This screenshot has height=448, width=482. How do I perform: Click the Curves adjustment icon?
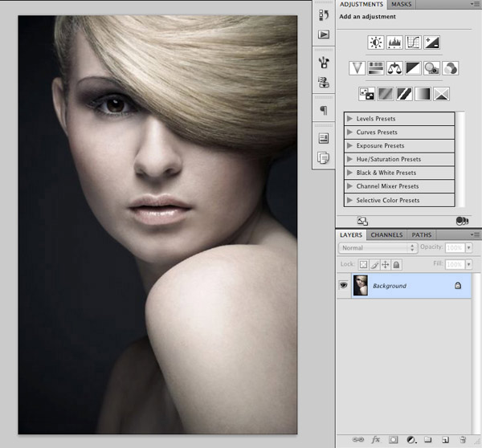[x=413, y=43]
